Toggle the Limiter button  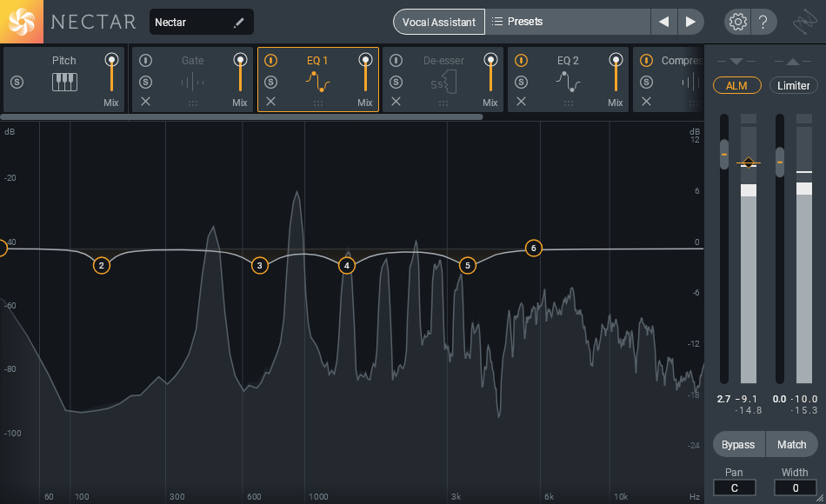pos(793,85)
